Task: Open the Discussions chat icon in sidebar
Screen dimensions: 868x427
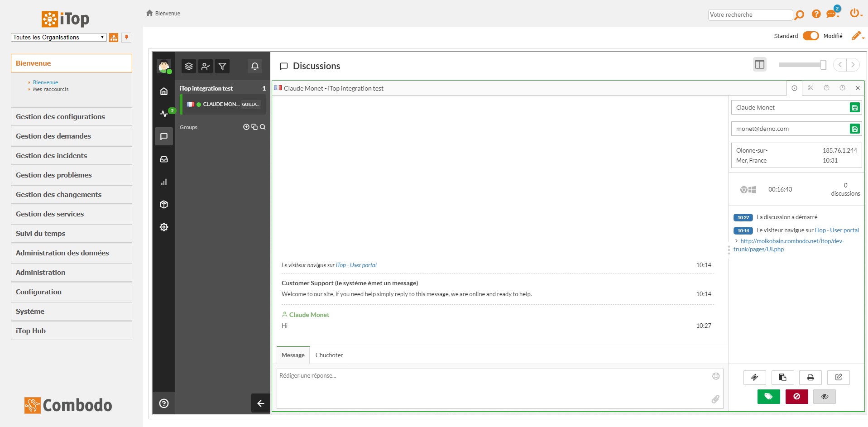Action: point(164,136)
